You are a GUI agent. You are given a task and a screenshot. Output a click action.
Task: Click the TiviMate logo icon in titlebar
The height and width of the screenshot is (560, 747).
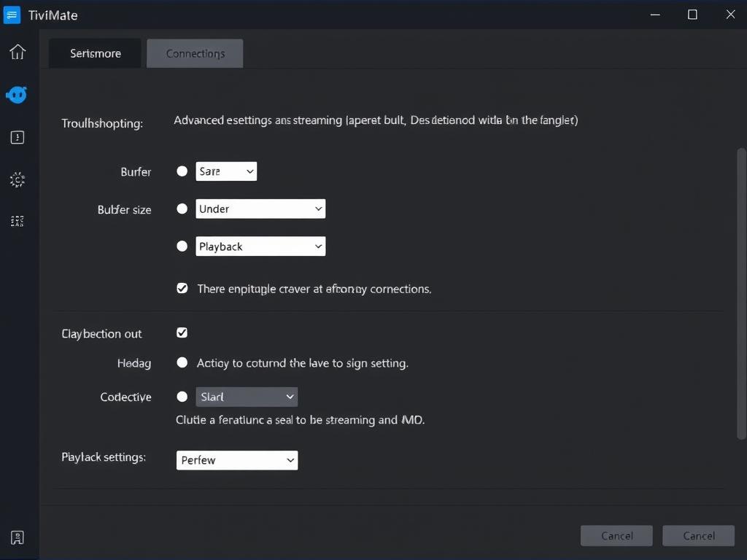click(11, 15)
